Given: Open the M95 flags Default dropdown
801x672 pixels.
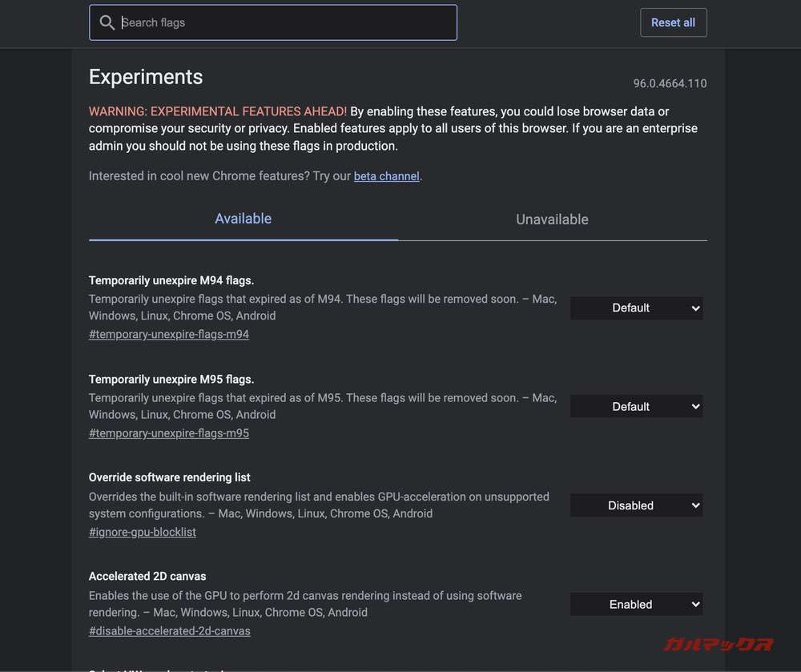Looking at the screenshot, I should point(636,407).
